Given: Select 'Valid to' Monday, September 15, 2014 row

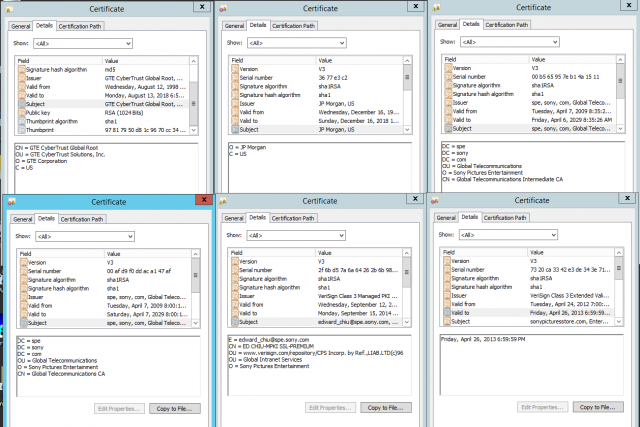Looking at the screenshot, I should pyautogui.click(x=316, y=314).
